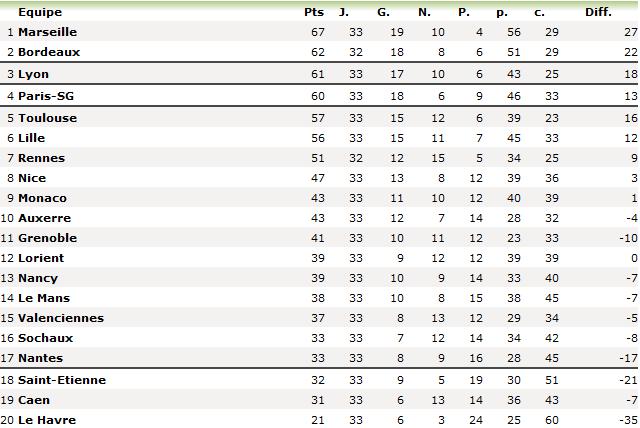Select the N. column header
640x428 pixels.
point(424,12)
